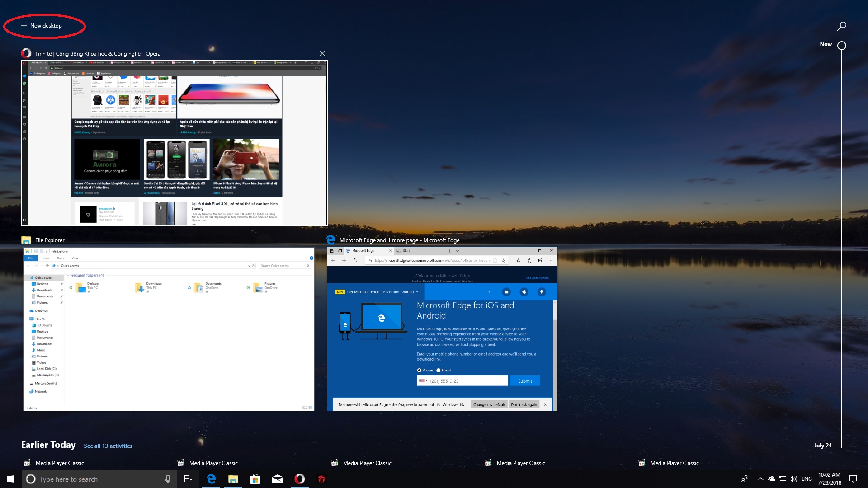Screen dimensions: 868x488
Task: Select the Phone radio button in Edge page
Action: 419,370
